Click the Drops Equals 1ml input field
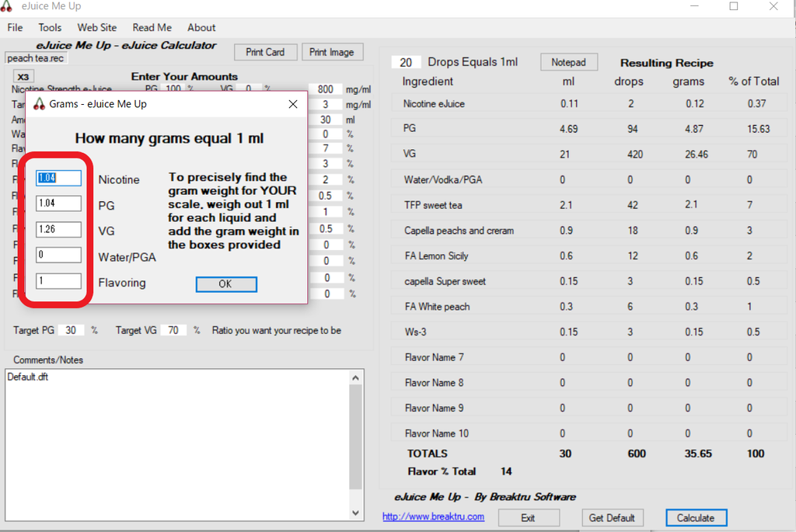Screen dimensions: 796x532 click(406, 62)
